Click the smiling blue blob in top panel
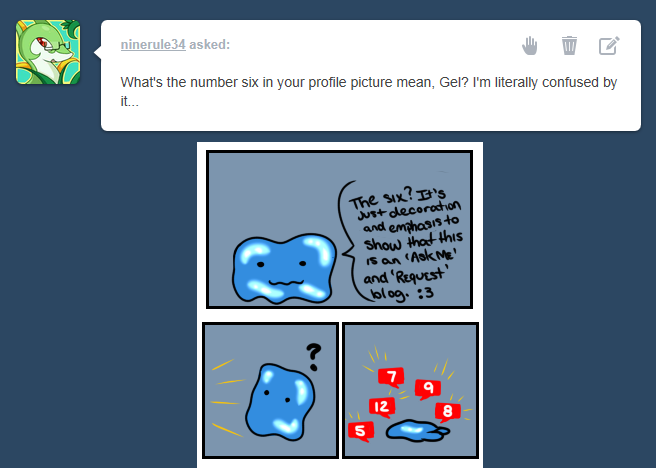The width and height of the screenshot is (656, 468). (x=284, y=268)
